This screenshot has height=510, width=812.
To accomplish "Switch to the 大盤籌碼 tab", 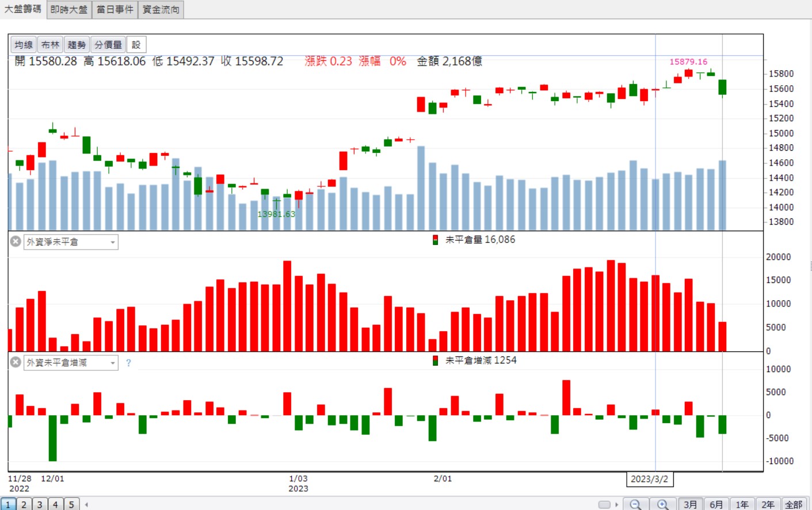I will click(x=23, y=9).
